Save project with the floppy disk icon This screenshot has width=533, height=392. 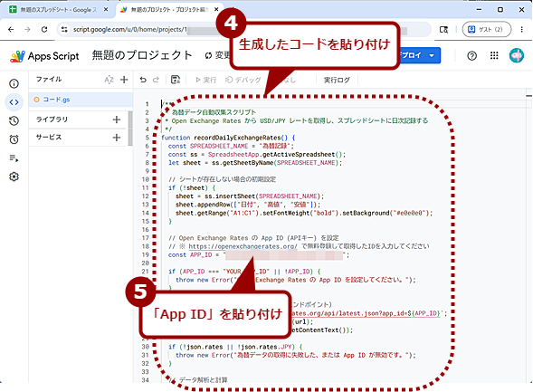176,80
